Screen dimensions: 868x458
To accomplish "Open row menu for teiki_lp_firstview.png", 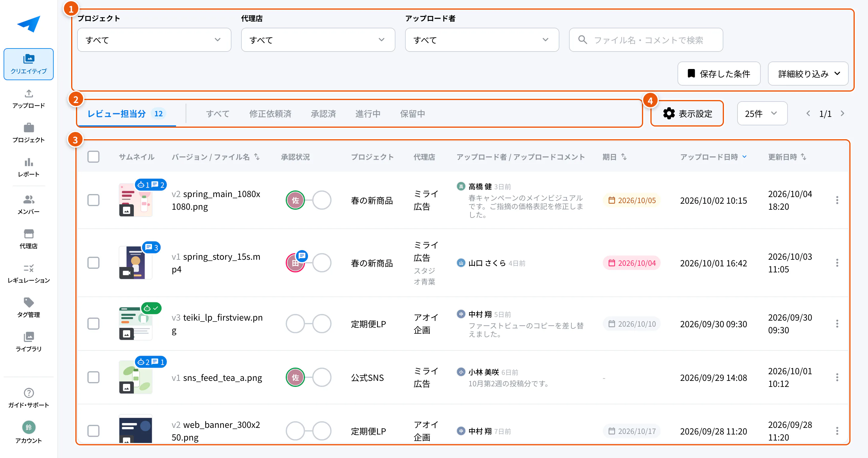I will [837, 324].
